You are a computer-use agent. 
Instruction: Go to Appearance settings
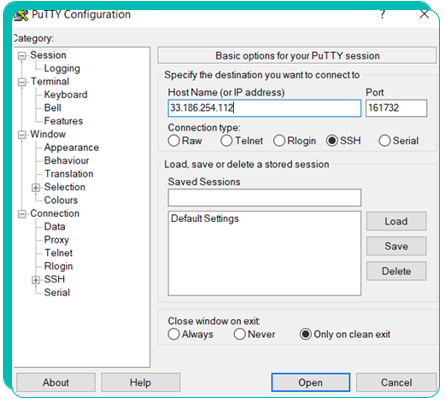coord(71,147)
